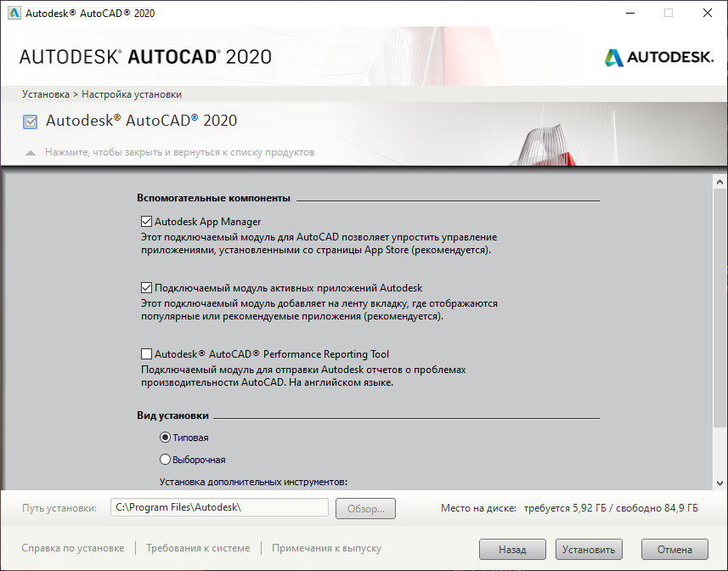Click the disk space 'требуется 5,92 ГБ' text
The image size is (728, 571).
coord(565,508)
